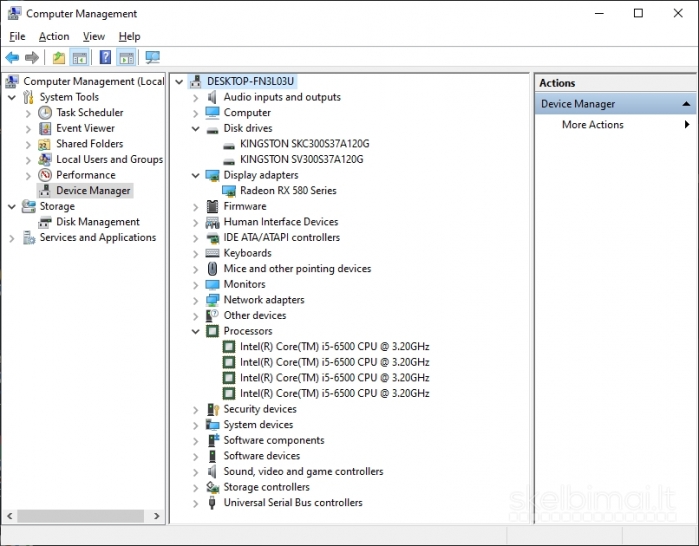Screen dimensions: 699x546
Task: Click the Other devices question mark icon
Action: (x=212, y=316)
